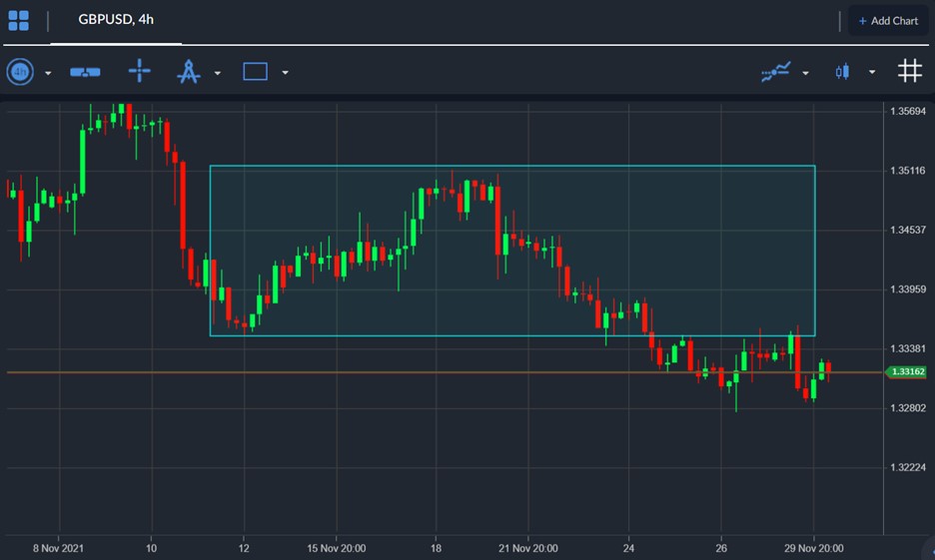The height and width of the screenshot is (560, 935).
Task: Click the 1.35694 price axis label
Action: [908, 112]
